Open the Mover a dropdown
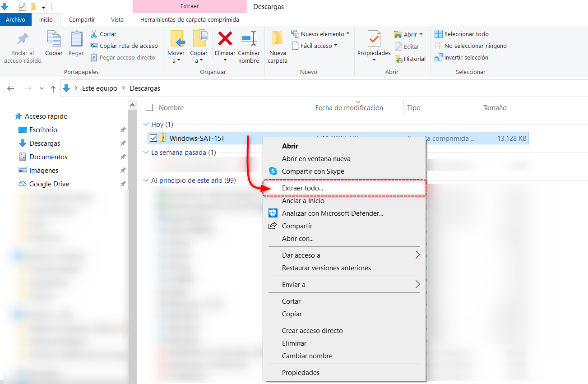588x384 pixels. [x=176, y=57]
